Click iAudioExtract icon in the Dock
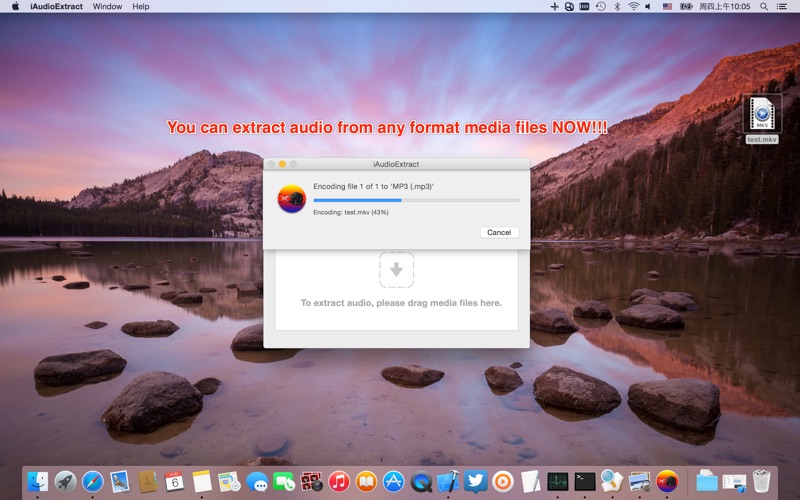 click(x=667, y=481)
